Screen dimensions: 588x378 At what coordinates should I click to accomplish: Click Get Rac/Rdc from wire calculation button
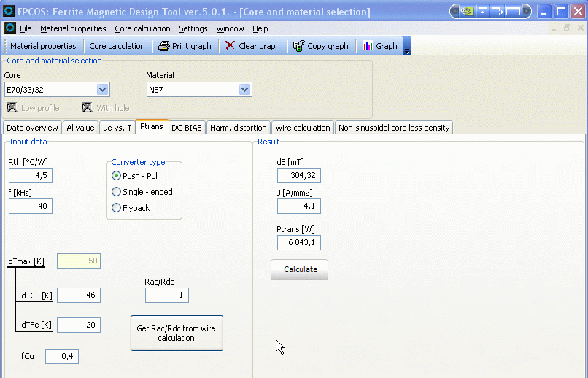[x=177, y=333]
